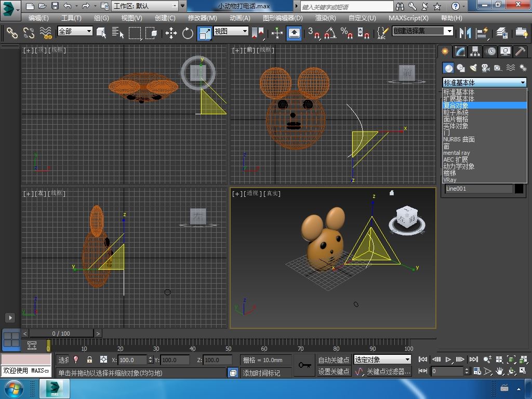Select the Space Warps category icon
532x399 pixels.
click(x=511, y=68)
